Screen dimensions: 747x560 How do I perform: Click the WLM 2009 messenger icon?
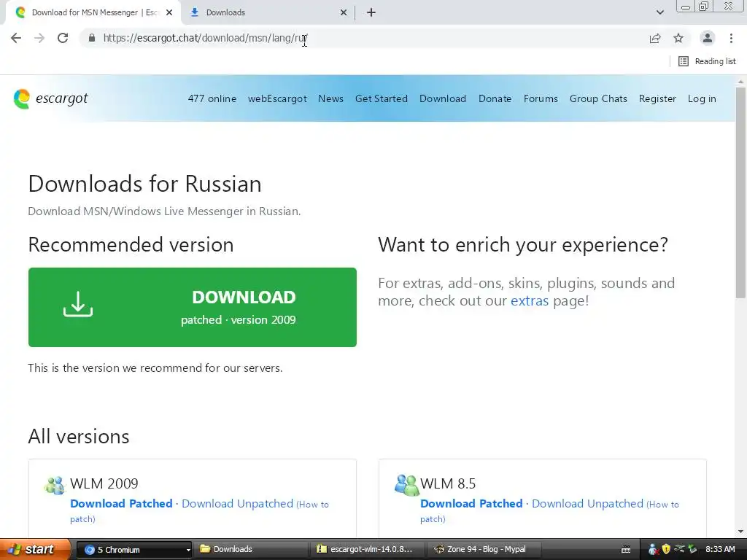(54, 485)
